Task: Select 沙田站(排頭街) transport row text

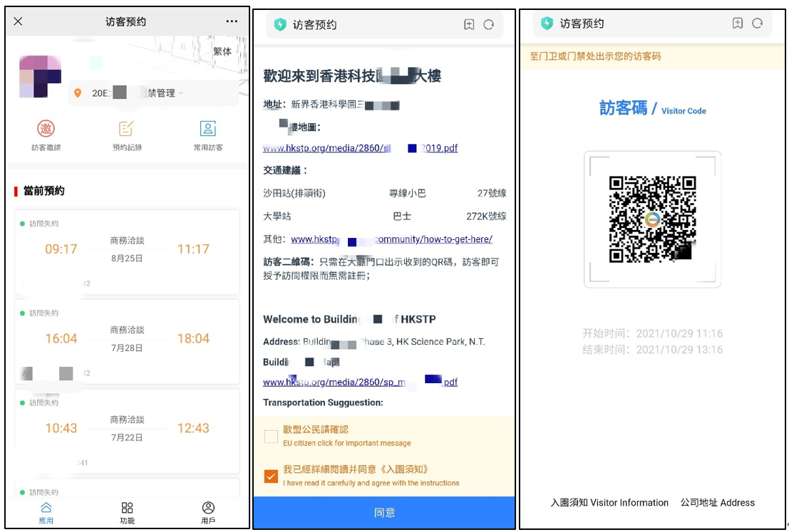Action: pos(294,193)
